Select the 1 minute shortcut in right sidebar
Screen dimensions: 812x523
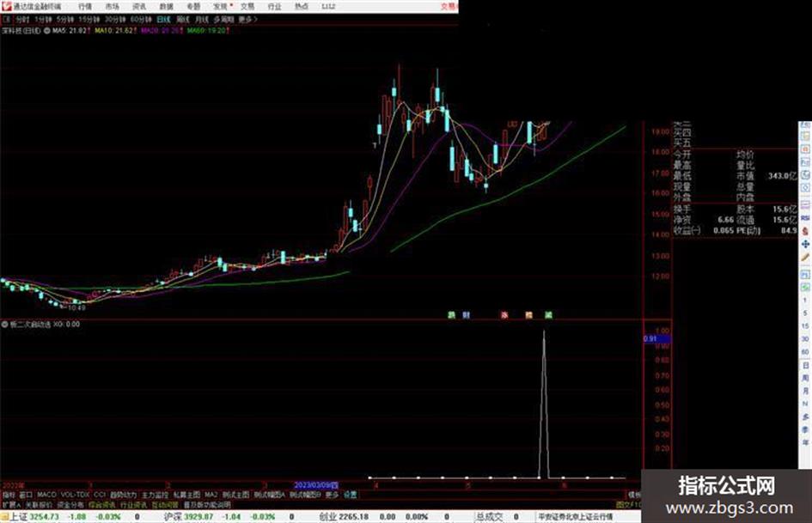tap(805, 301)
